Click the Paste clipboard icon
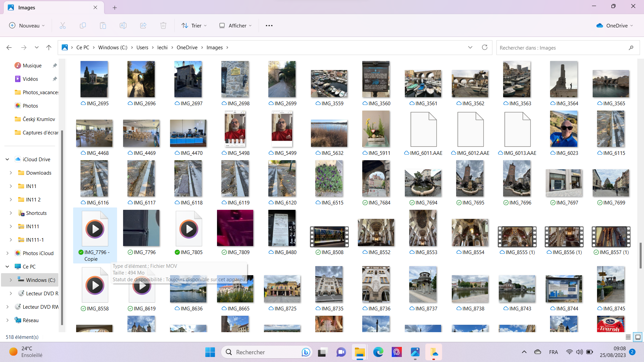 tap(103, 25)
